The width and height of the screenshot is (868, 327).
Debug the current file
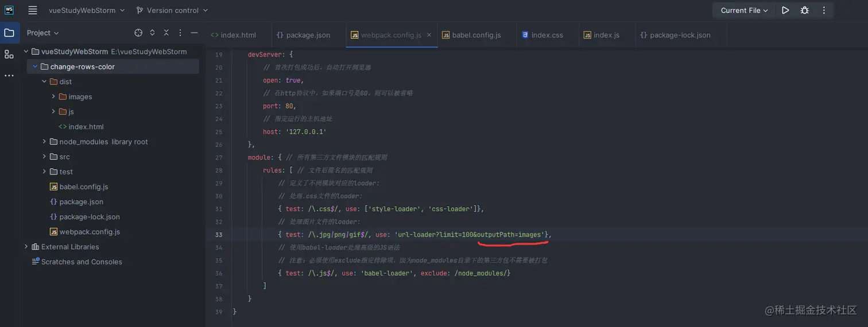click(x=805, y=10)
